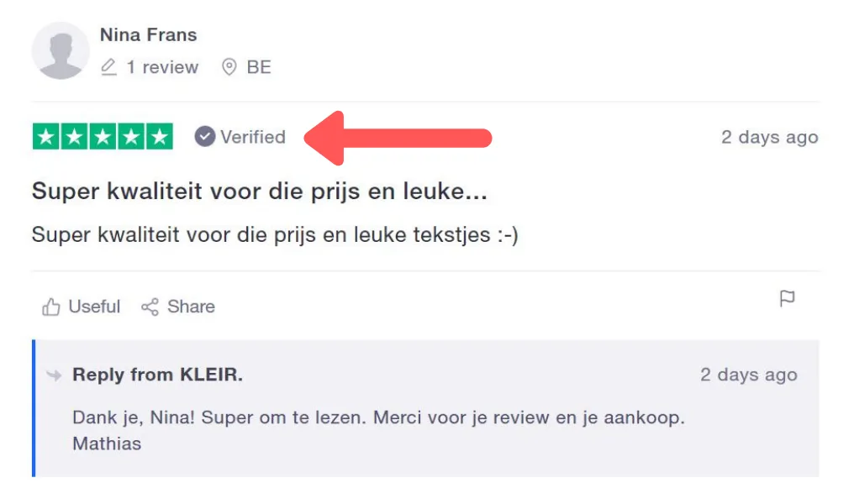Screen dimensions: 854x504
Task: Open review title Super kwaliteit voor die prijs
Action: pos(259,191)
